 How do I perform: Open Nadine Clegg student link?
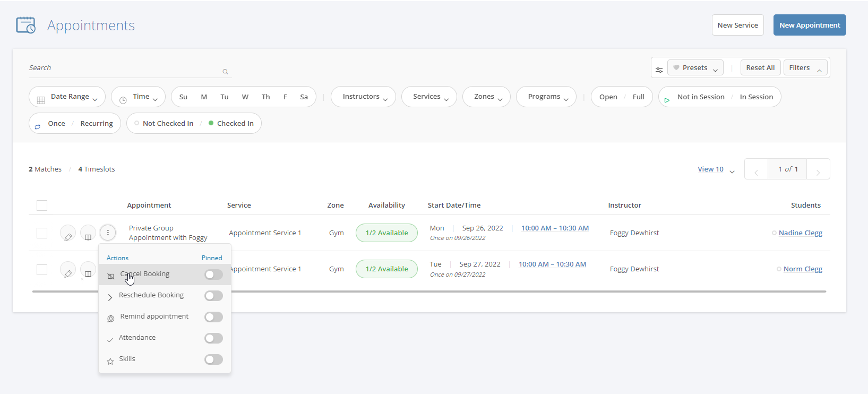coord(801,233)
